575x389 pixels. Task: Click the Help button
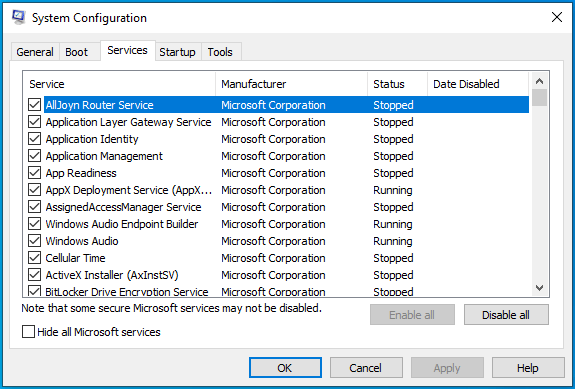pyautogui.click(x=528, y=368)
